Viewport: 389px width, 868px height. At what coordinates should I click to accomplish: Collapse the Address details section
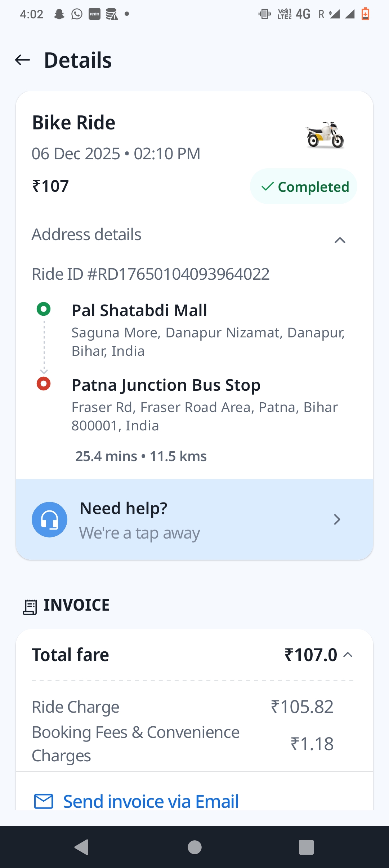coord(340,240)
